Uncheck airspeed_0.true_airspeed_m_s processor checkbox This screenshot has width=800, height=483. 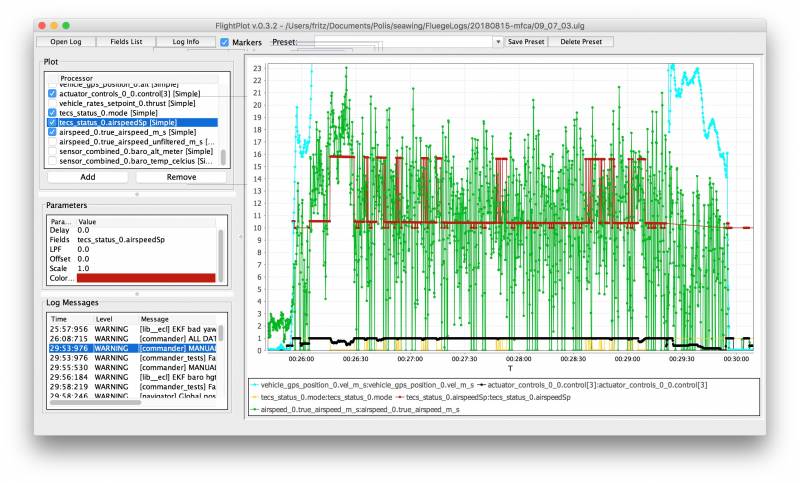tap(52, 132)
